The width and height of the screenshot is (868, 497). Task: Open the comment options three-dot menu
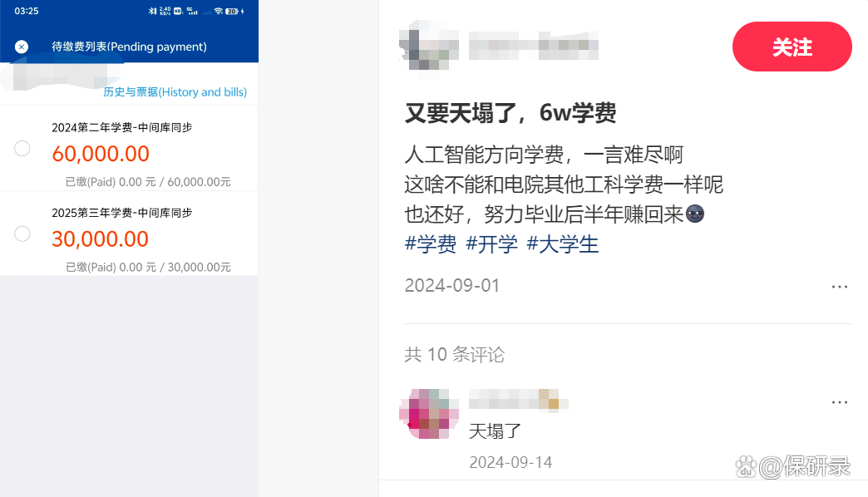click(839, 402)
